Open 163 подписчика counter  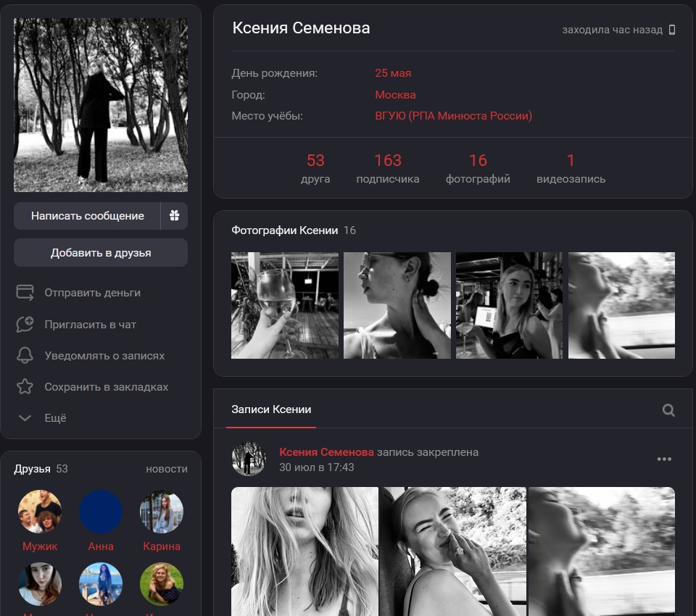click(x=388, y=168)
